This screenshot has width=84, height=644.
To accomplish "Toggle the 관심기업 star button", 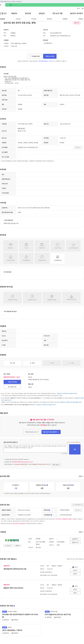I will [8, 546].
